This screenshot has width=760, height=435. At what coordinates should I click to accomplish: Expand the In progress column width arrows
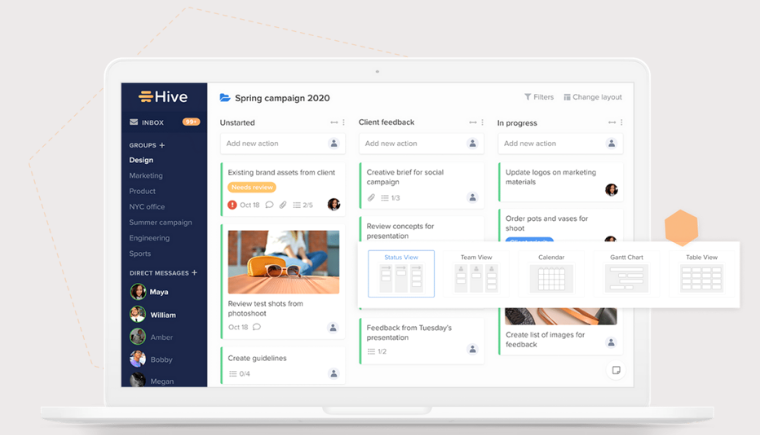[x=612, y=122]
